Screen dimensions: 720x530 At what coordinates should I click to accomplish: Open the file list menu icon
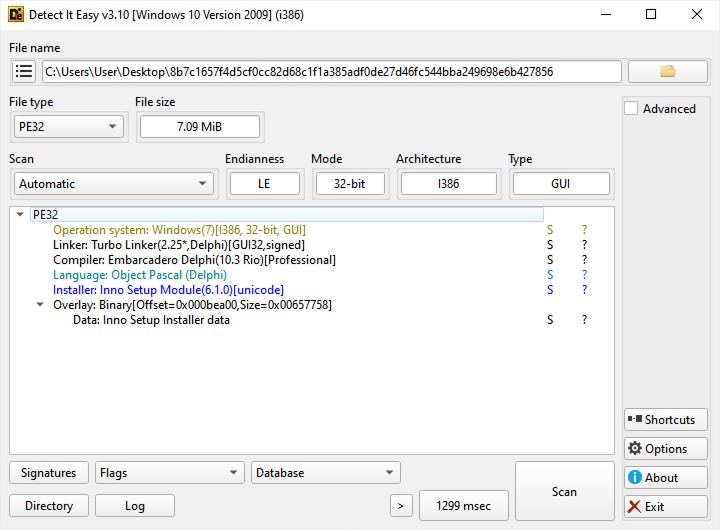click(24, 72)
